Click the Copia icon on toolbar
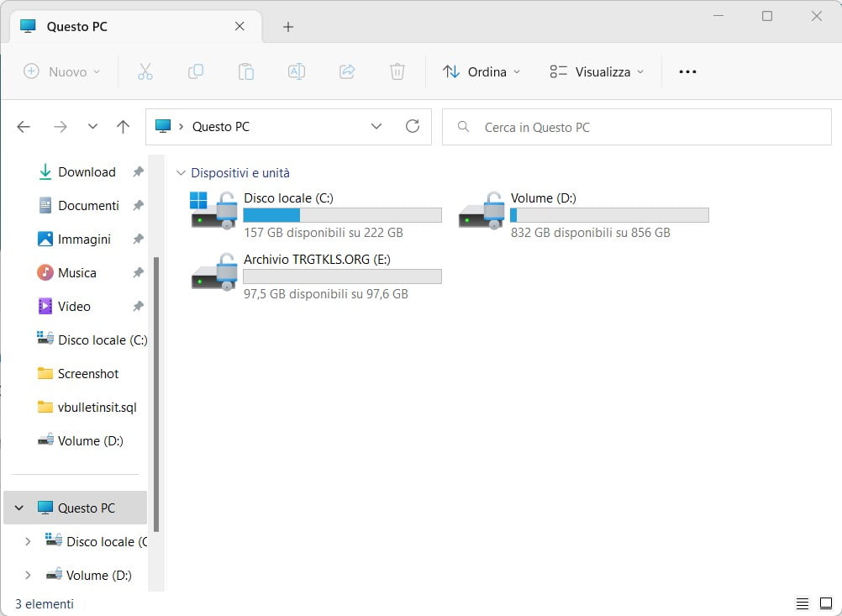The height and width of the screenshot is (616, 842). pos(196,71)
